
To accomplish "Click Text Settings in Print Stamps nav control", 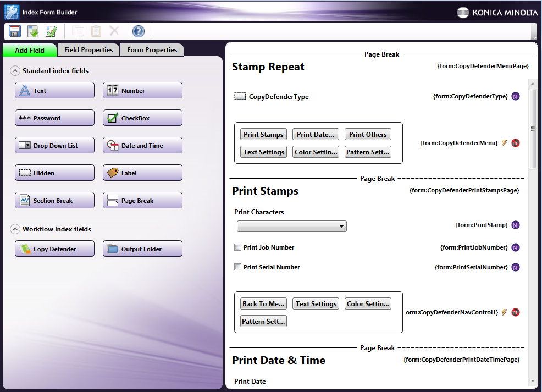I will tap(316, 304).
